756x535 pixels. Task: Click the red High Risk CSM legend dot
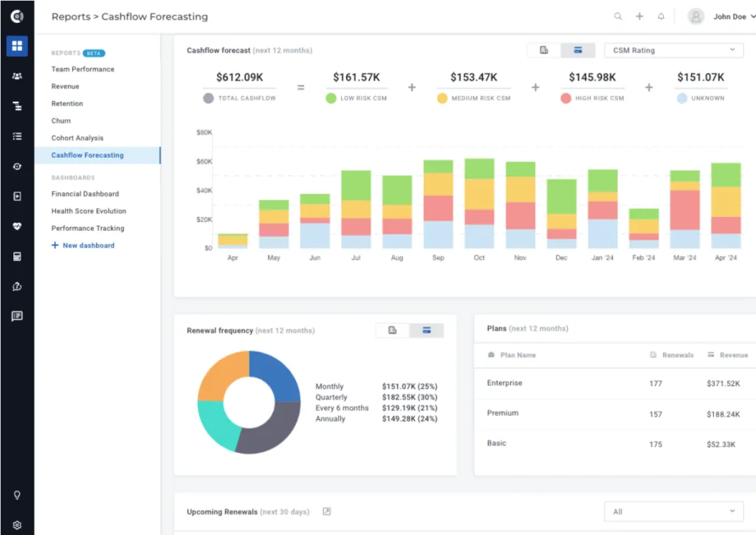(566, 98)
